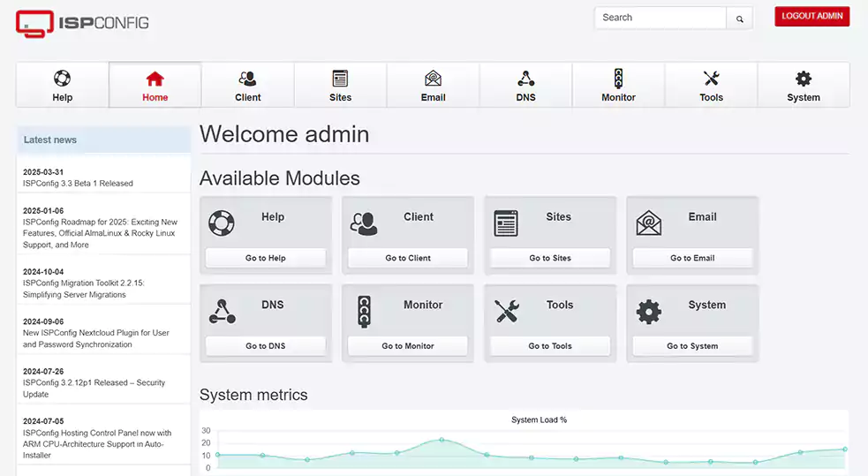Select the System navigation tab

coord(803,86)
